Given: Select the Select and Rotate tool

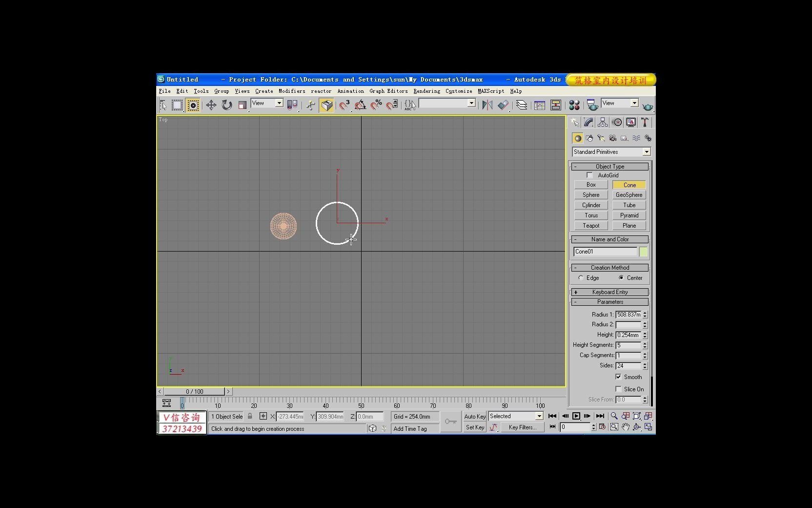Looking at the screenshot, I should pyautogui.click(x=226, y=105).
